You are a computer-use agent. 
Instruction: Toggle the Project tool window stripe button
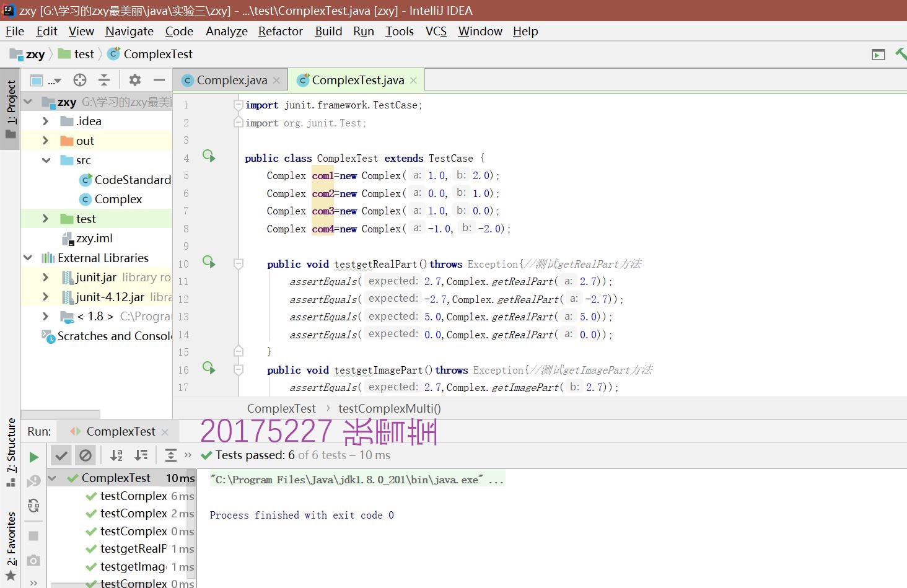pos(11,110)
